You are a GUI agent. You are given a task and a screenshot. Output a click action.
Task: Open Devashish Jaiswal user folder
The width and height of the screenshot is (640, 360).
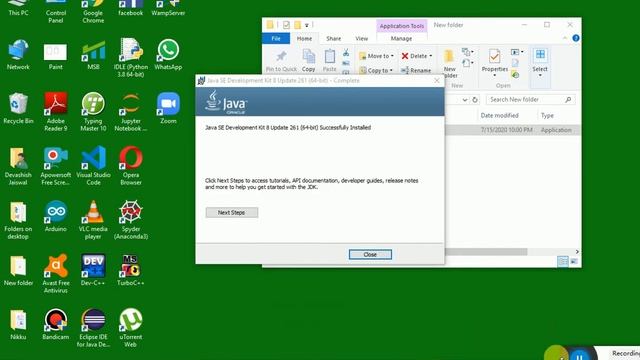[x=18, y=166]
